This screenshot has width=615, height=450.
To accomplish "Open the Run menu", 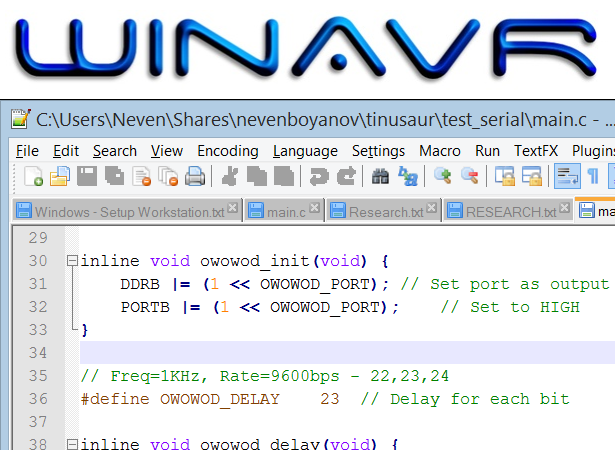I will click(487, 151).
